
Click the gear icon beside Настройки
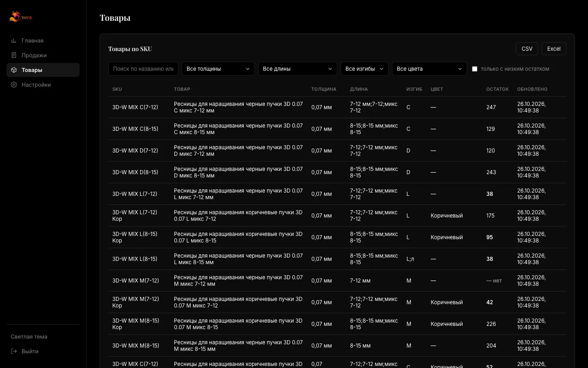(x=14, y=85)
